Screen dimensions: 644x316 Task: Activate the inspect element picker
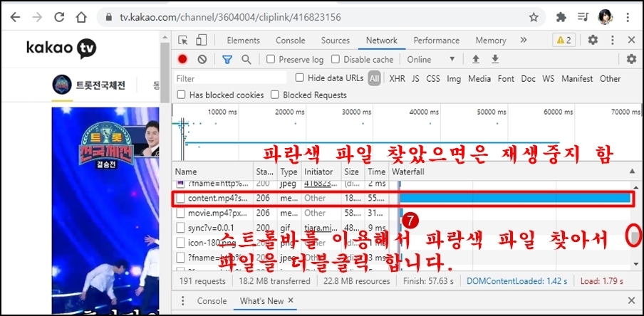183,41
